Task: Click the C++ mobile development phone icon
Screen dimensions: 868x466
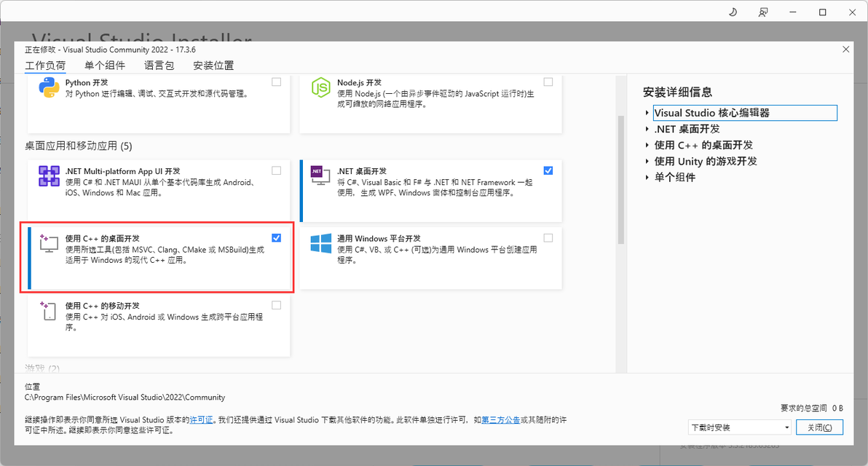Action: tap(48, 310)
